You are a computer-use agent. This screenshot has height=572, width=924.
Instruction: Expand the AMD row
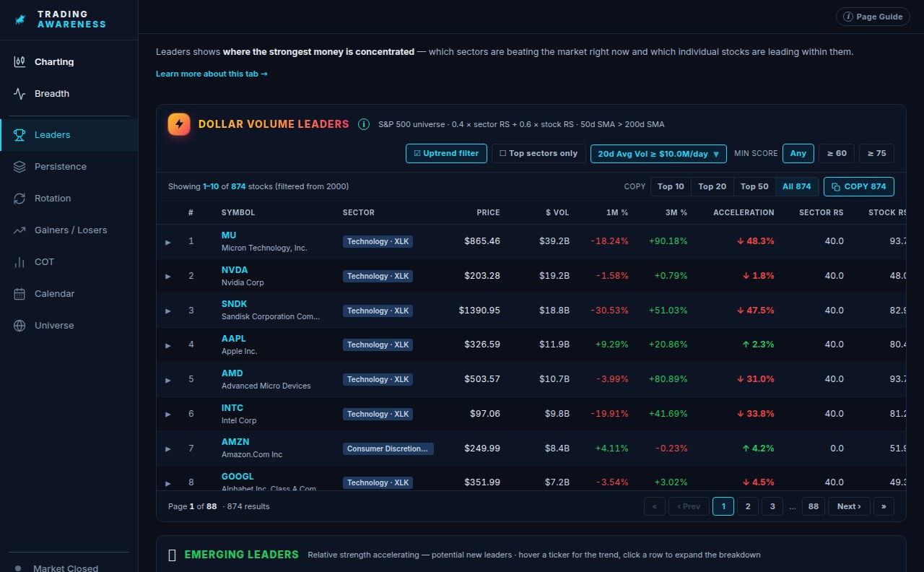pyautogui.click(x=168, y=380)
